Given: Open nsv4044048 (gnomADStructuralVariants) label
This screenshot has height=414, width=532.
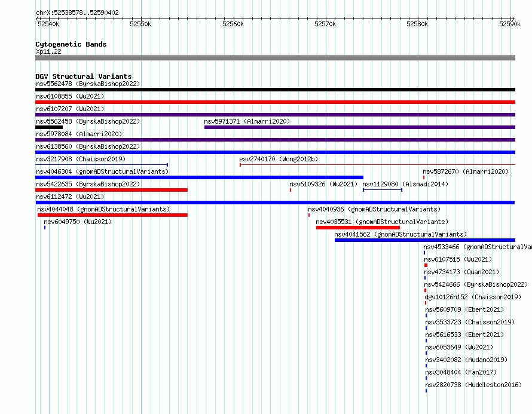Looking at the screenshot, I should pos(103,209).
